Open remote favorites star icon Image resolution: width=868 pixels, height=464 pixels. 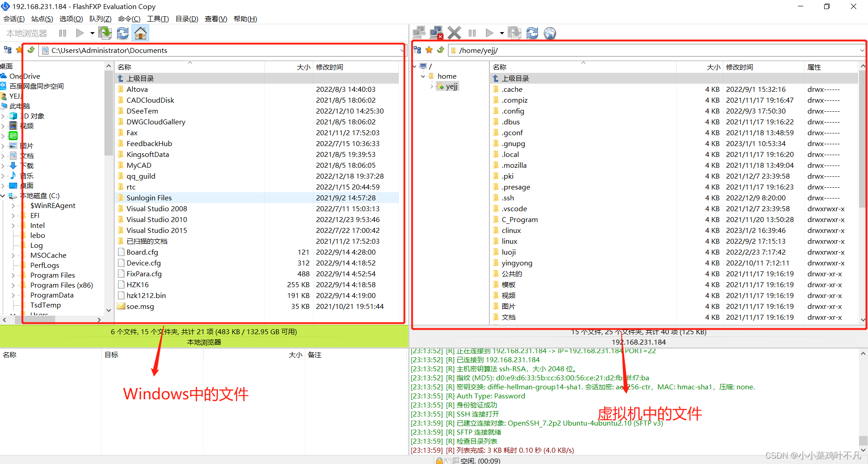tap(429, 50)
